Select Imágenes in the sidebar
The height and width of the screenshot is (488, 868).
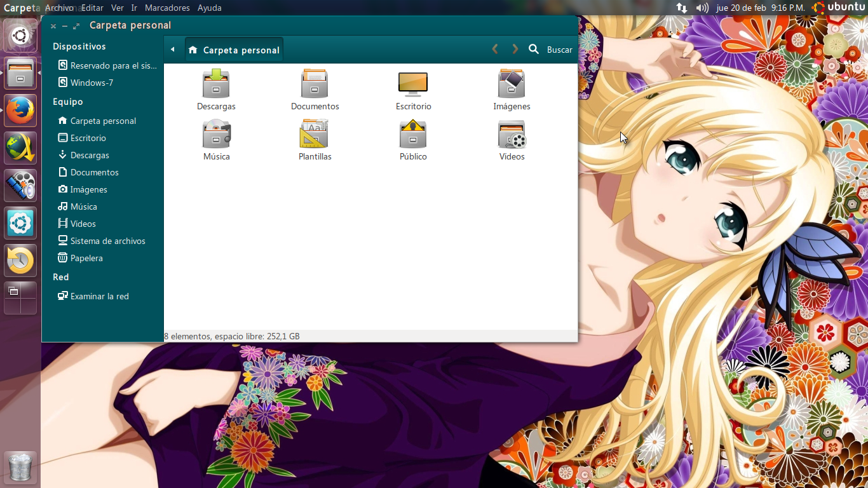click(83, 189)
